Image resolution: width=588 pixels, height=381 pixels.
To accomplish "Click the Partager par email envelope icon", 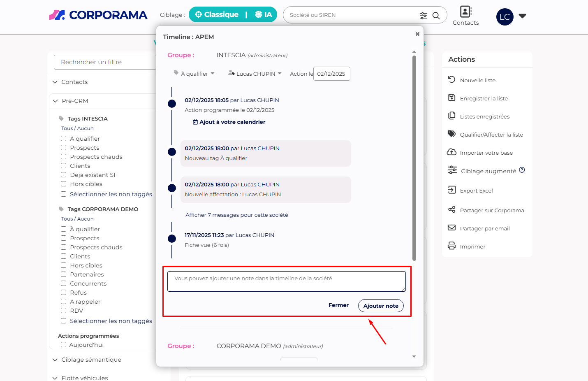I will 451,228.
